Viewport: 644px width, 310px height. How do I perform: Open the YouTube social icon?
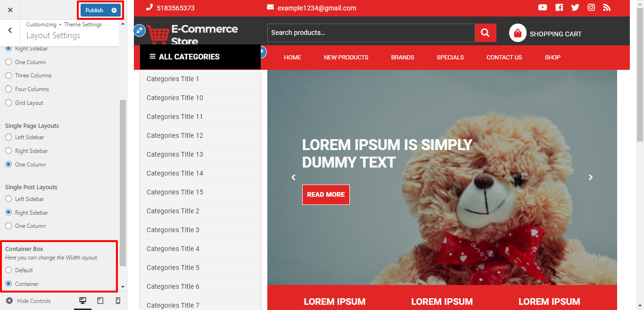tap(543, 8)
